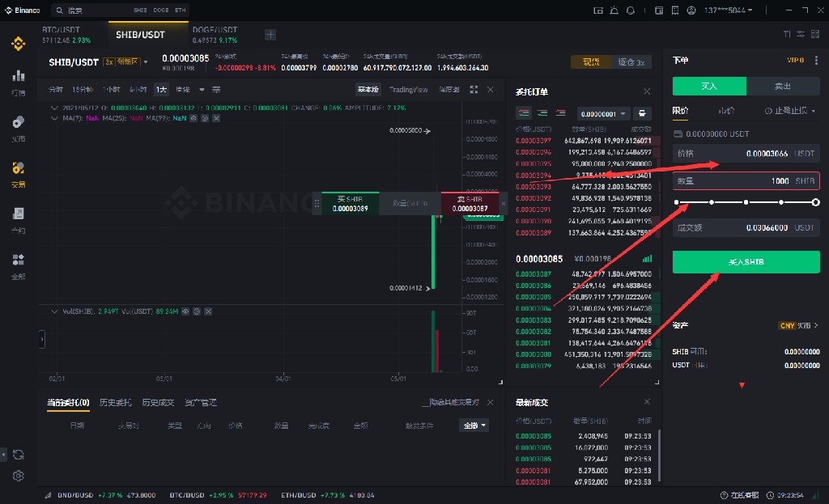
Task: Open the Stop-Limit order type dropdown
Action: click(x=790, y=111)
